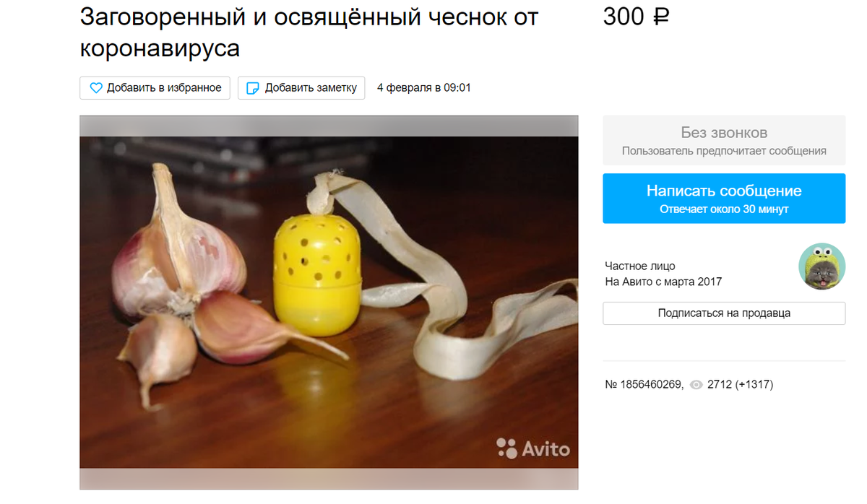Open the seller's cat avatar
This screenshot has width=867, height=504.
click(x=821, y=266)
